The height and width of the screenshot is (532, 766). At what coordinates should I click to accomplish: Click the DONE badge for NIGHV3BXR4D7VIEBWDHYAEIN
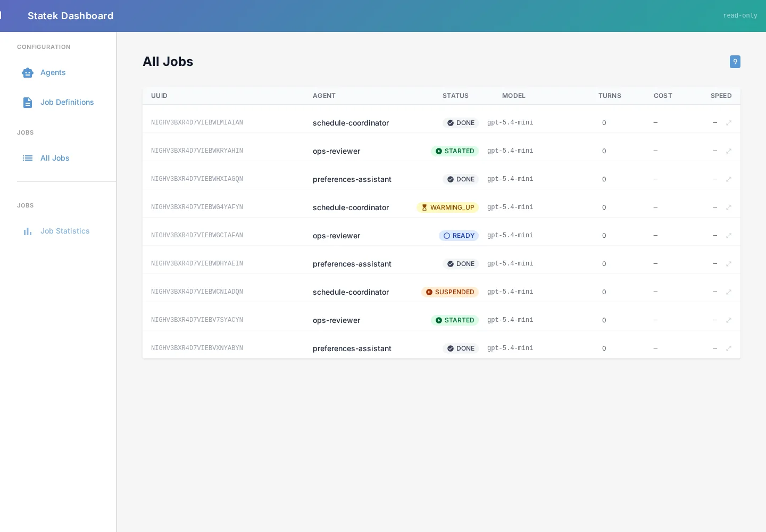pyautogui.click(x=461, y=264)
